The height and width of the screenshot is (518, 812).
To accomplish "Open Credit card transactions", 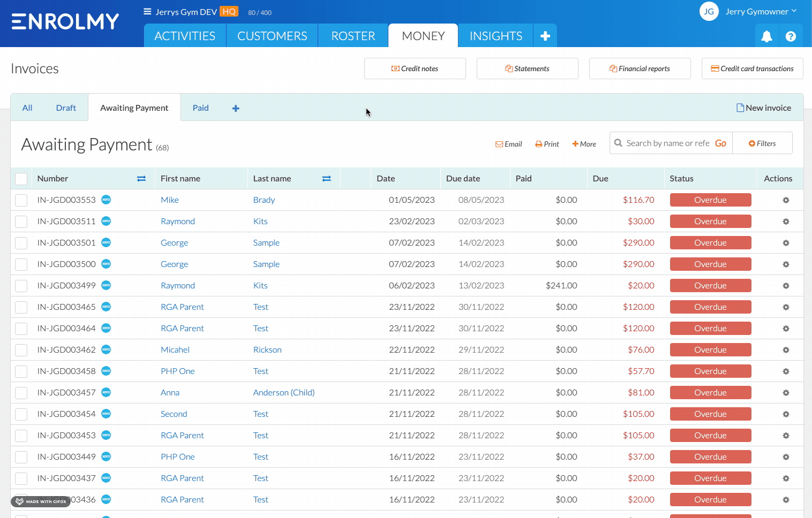I will pyautogui.click(x=752, y=68).
